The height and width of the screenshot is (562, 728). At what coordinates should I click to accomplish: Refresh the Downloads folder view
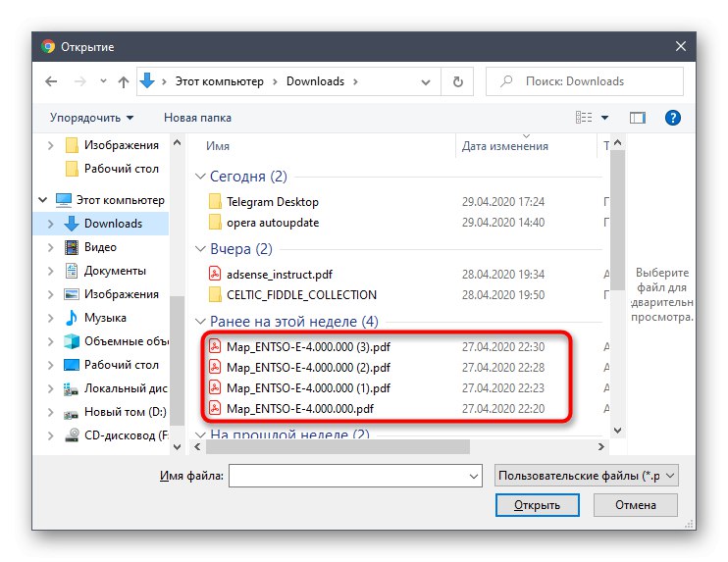(x=458, y=81)
